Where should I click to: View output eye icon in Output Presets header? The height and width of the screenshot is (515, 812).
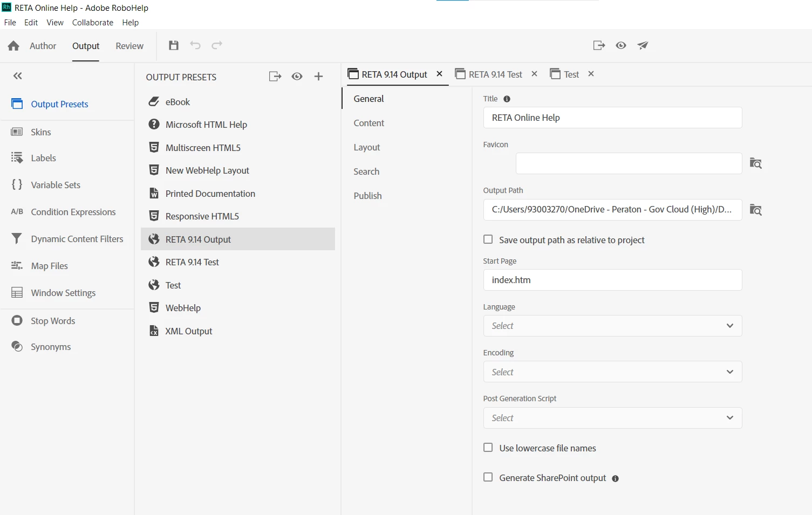(x=297, y=77)
